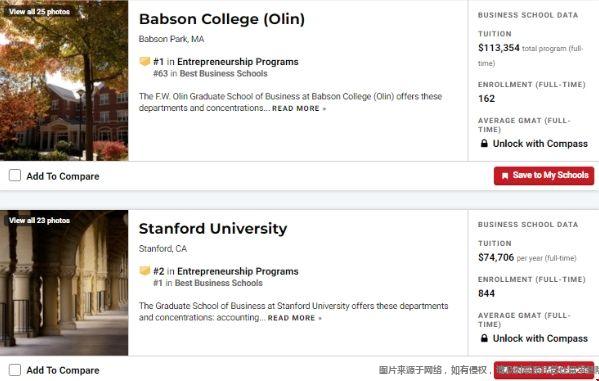Open the Babson campus photo thumbnail
This screenshot has width=599, height=381.
click(64, 80)
